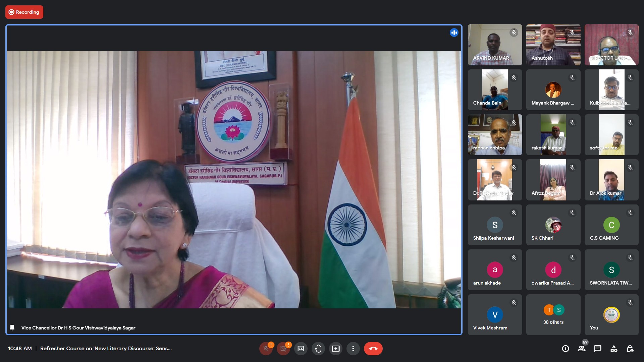
Task: Open the more options menu
Action: click(x=353, y=349)
